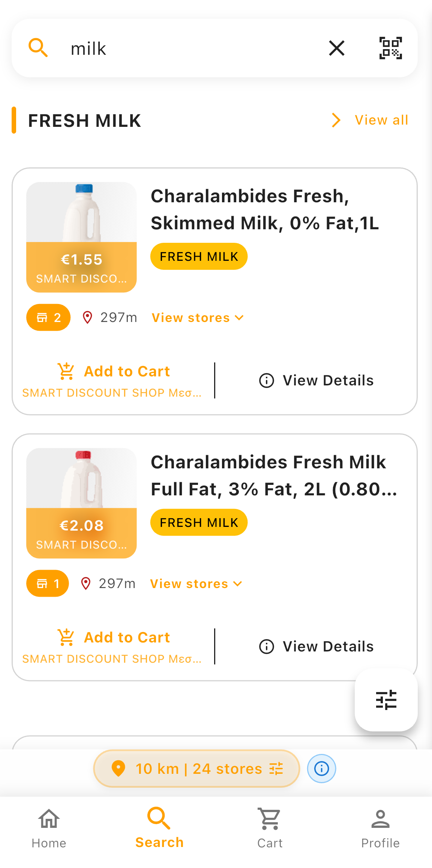Tap the orange search magnifier icon
432x868 pixels.
tap(38, 48)
